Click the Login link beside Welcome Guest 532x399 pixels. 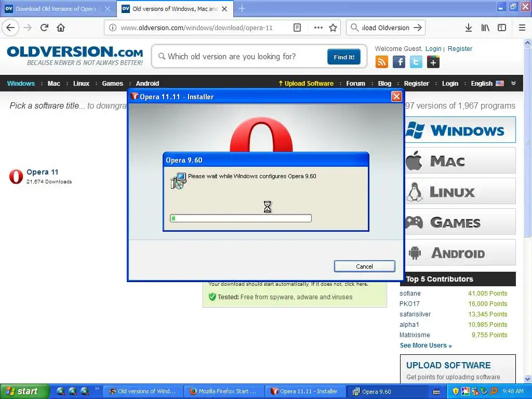[433, 48]
